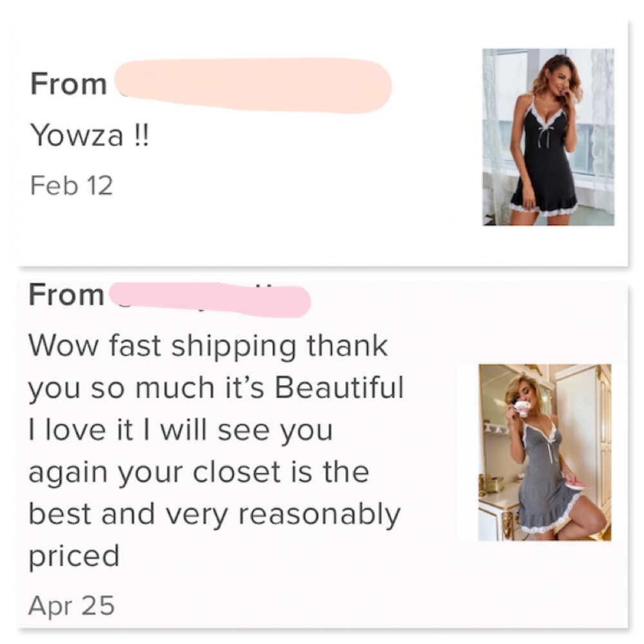Click the first 'From' label
Image resolution: width=644 pixels, height=644 pixels.
[69, 84]
